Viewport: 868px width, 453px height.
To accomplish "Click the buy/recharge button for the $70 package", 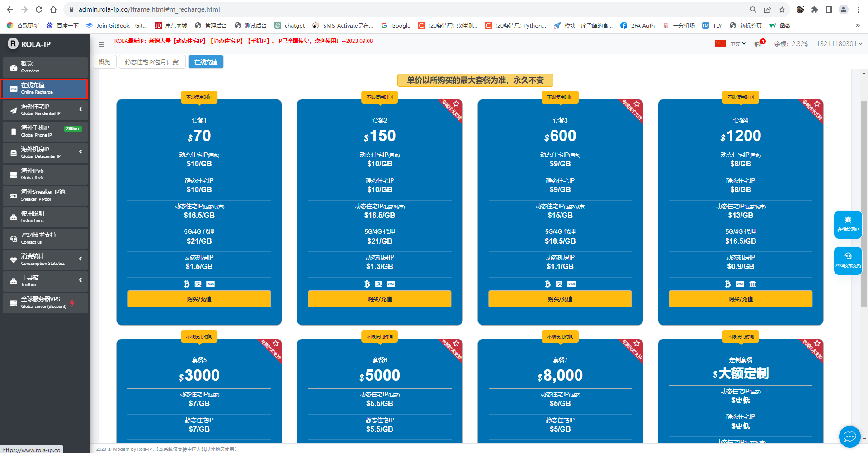I will (199, 299).
